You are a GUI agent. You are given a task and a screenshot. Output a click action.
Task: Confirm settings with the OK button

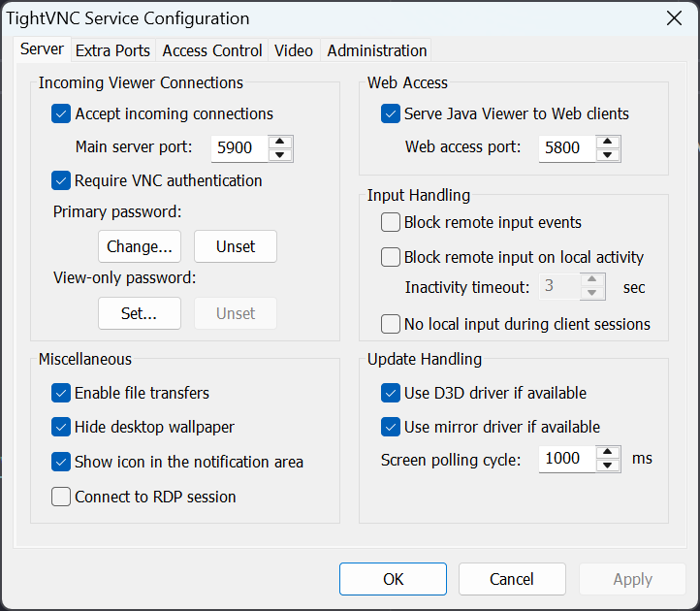point(393,579)
